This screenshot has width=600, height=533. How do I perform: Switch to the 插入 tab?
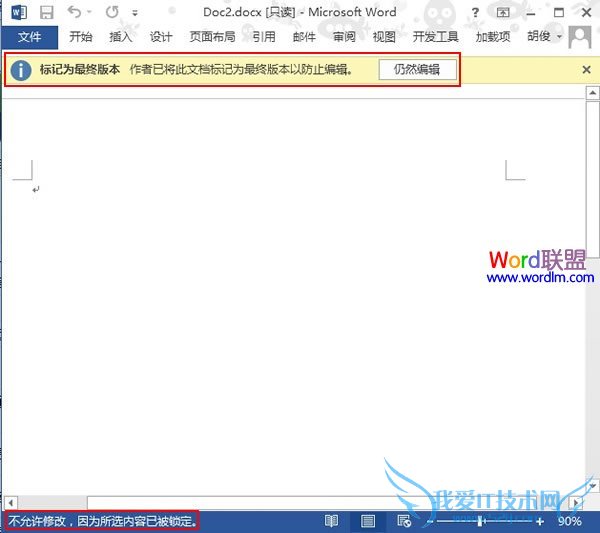[121, 37]
